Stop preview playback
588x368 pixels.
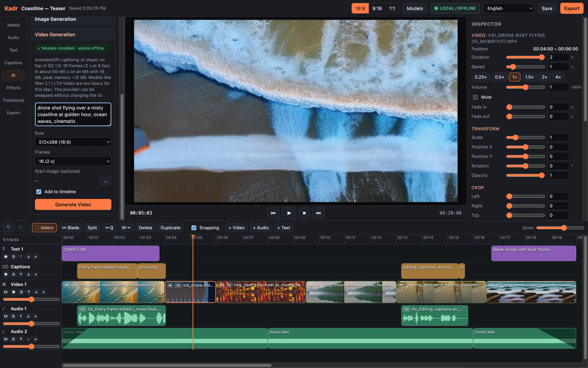(x=304, y=213)
